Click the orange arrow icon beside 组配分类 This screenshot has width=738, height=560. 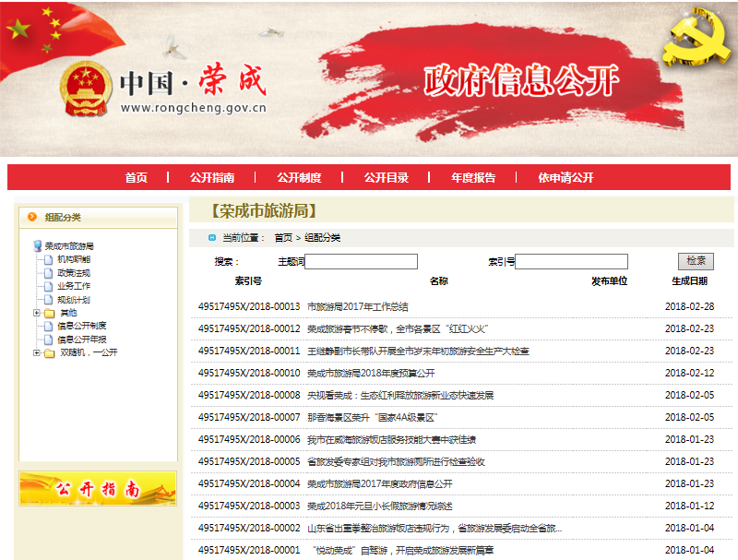pyautogui.click(x=32, y=217)
